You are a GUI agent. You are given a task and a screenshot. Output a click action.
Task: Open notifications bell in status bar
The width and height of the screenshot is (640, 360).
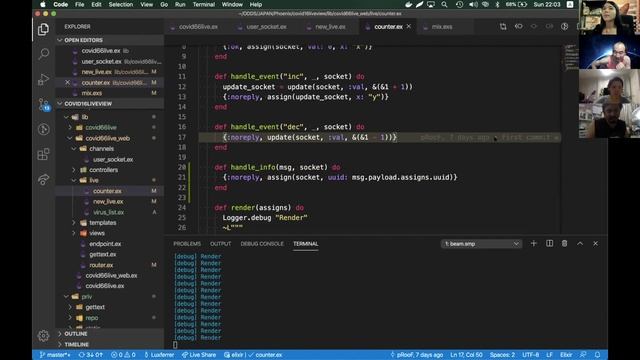tap(598, 355)
